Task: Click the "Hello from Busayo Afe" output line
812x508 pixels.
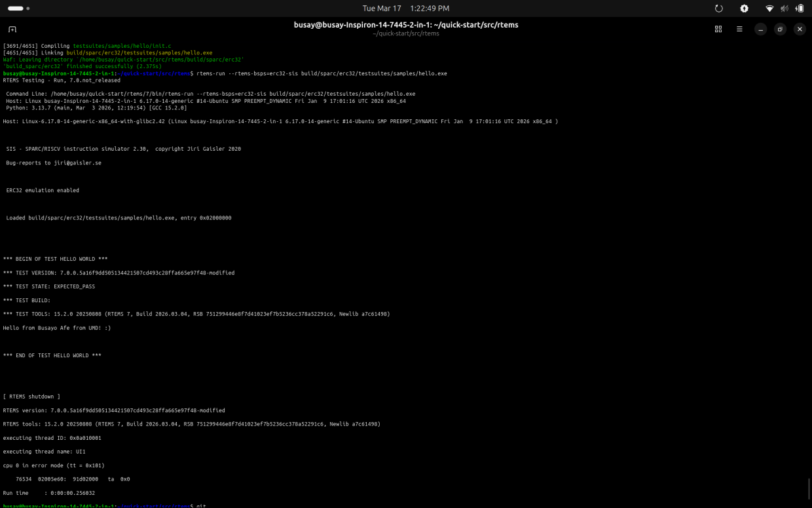Action: 57,328
